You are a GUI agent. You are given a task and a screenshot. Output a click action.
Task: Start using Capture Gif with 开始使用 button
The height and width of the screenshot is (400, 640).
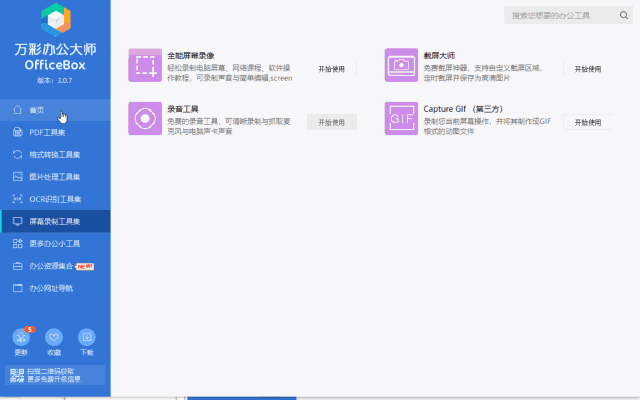pos(588,122)
